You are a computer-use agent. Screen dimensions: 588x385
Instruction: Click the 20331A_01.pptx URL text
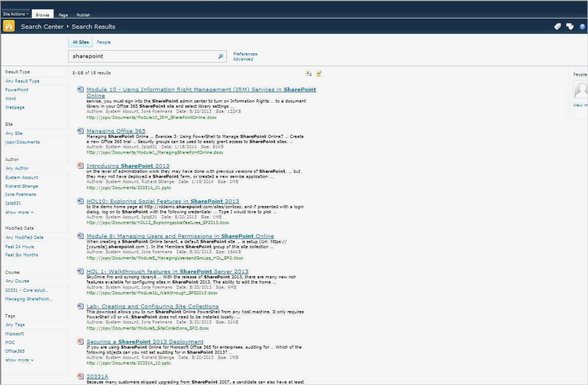[129, 188]
